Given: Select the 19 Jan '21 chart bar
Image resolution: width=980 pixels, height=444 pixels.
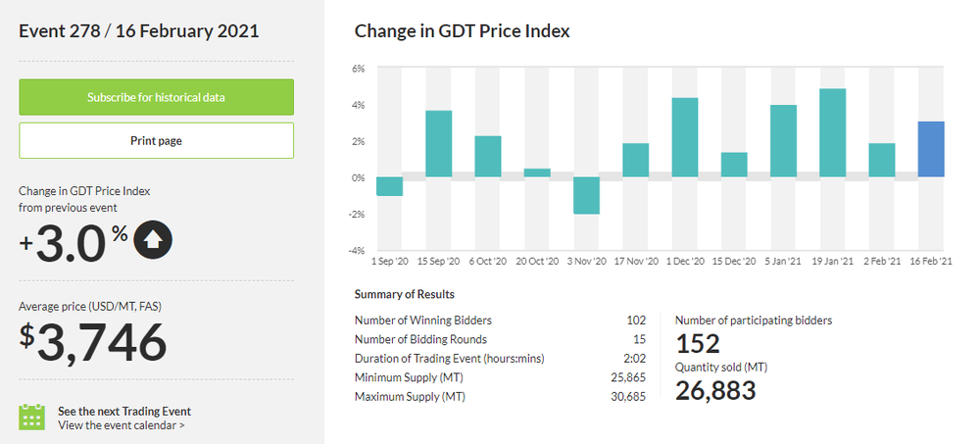Looking at the screenshot, I should pos(832,133).
